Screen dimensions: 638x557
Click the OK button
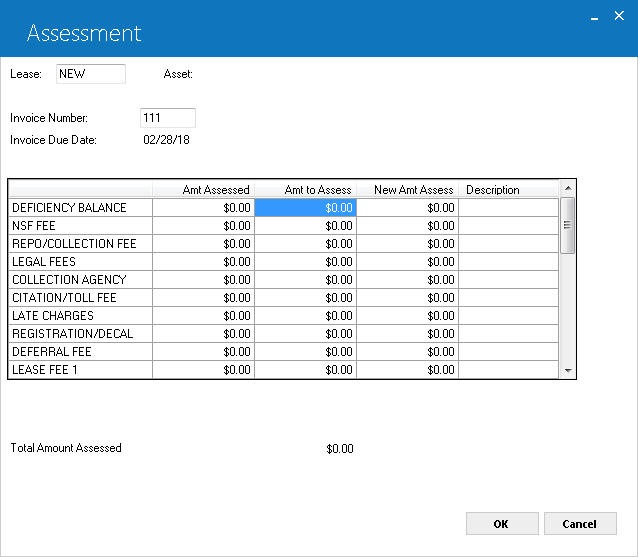(x=502, y=524)
